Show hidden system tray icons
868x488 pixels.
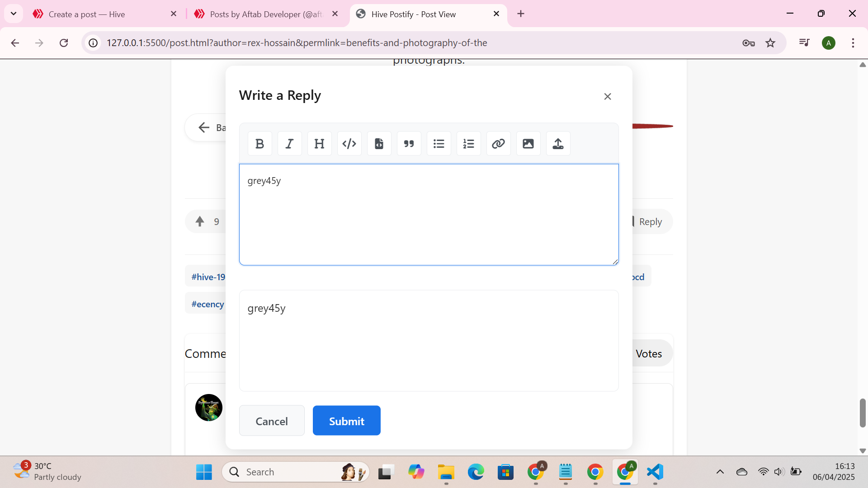coord(720,472)
